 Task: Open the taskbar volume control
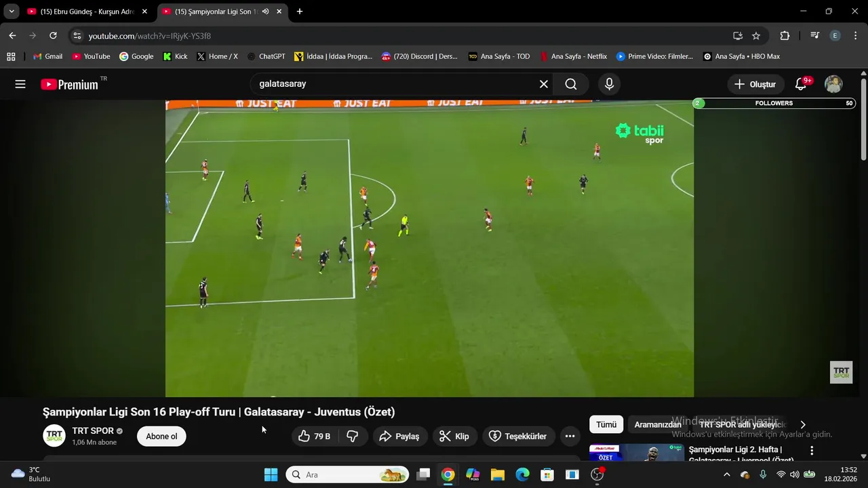(x=795, y=474)
